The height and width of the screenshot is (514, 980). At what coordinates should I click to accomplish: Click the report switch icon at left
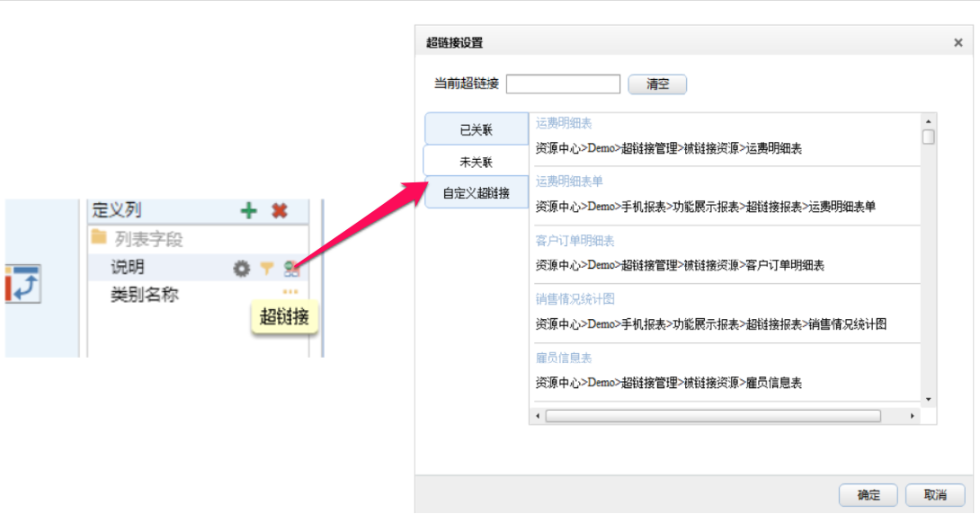[x=23, y=284]
